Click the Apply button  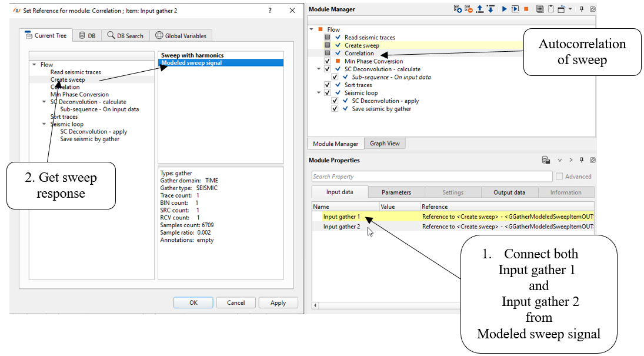pos(278,302)
